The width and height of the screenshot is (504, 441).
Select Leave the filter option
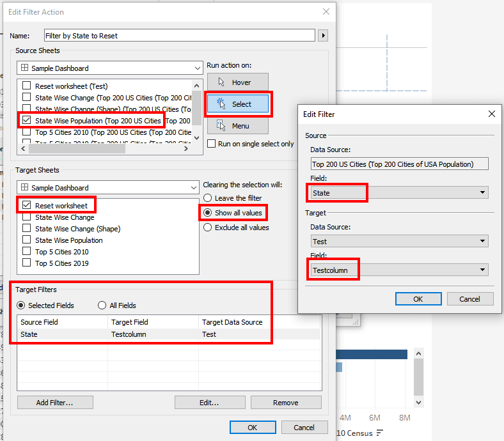pos(208,198)
